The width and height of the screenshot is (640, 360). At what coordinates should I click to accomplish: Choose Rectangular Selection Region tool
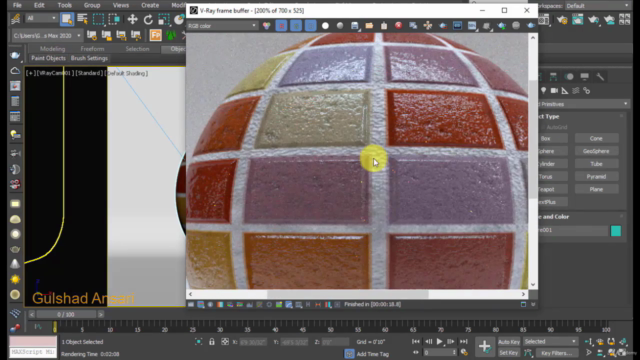[98, 19]
